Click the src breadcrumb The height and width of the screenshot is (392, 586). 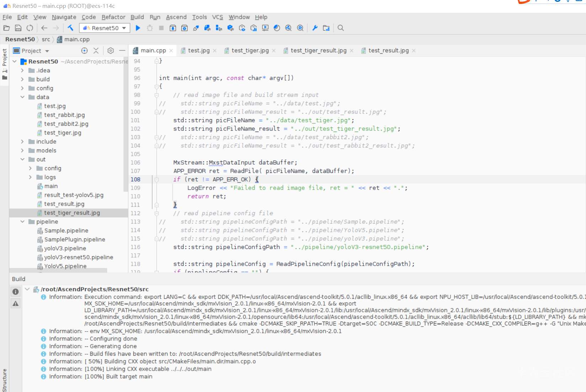coord(46,39)
